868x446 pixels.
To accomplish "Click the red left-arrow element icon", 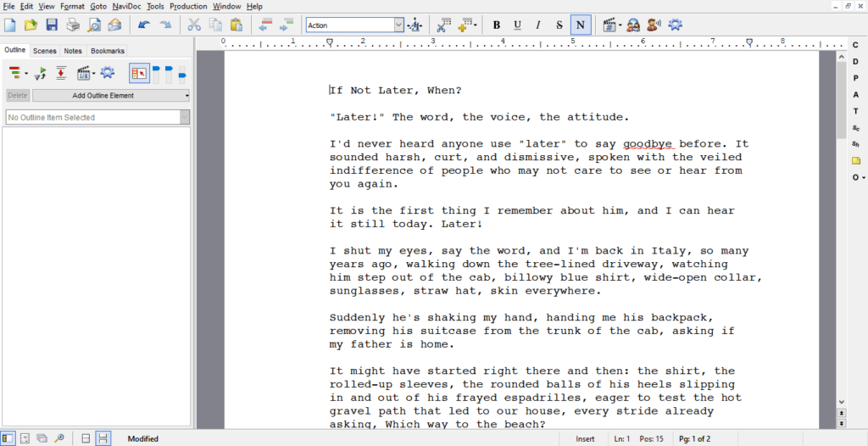I will tap(265, 25).
